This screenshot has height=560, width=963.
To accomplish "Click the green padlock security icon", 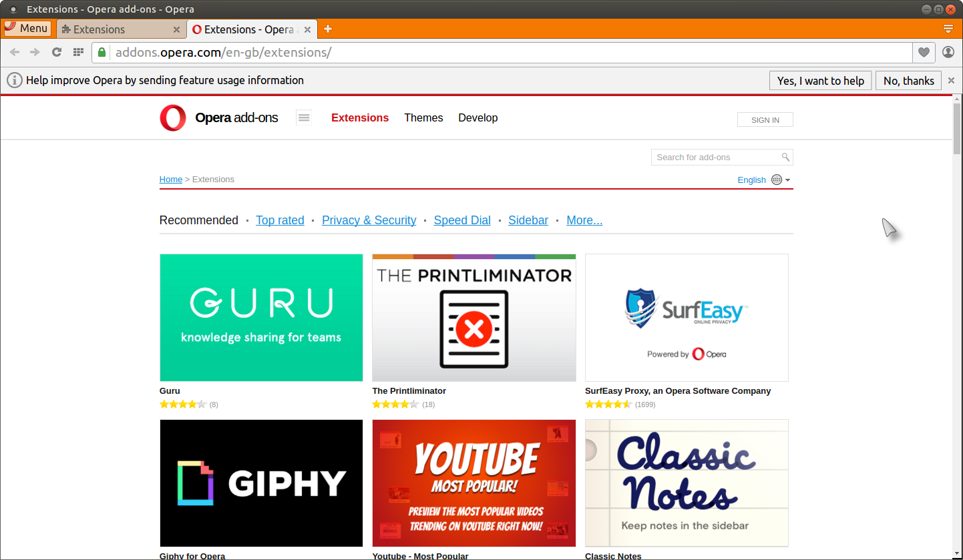I will (102, 52).
